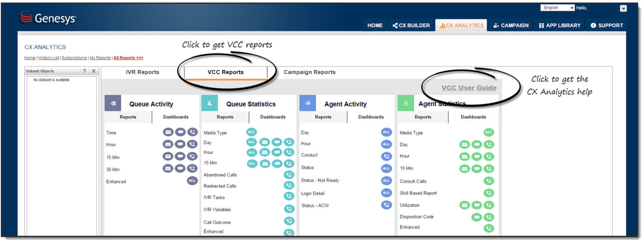The image size is (644, 240).
Task: Open Consult Calls voice report
Action: click(489, 181)
